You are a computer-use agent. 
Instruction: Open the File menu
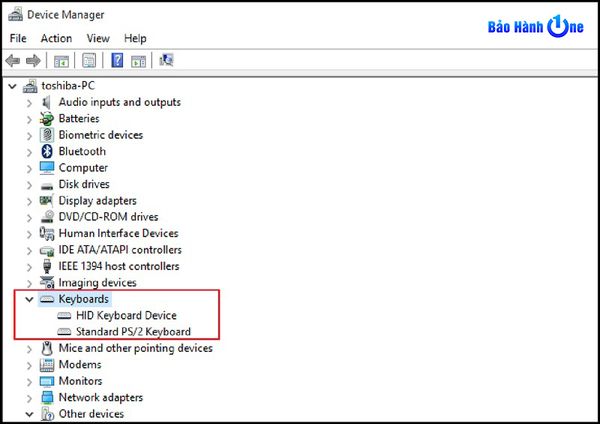(18, 38)
